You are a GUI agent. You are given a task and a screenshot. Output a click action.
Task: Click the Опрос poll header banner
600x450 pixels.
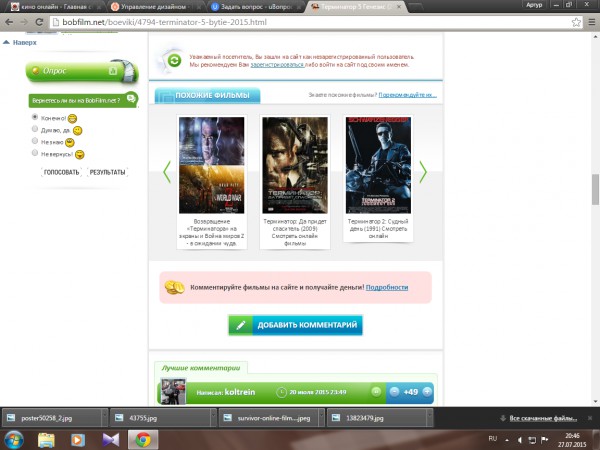(x=82, y=71)
